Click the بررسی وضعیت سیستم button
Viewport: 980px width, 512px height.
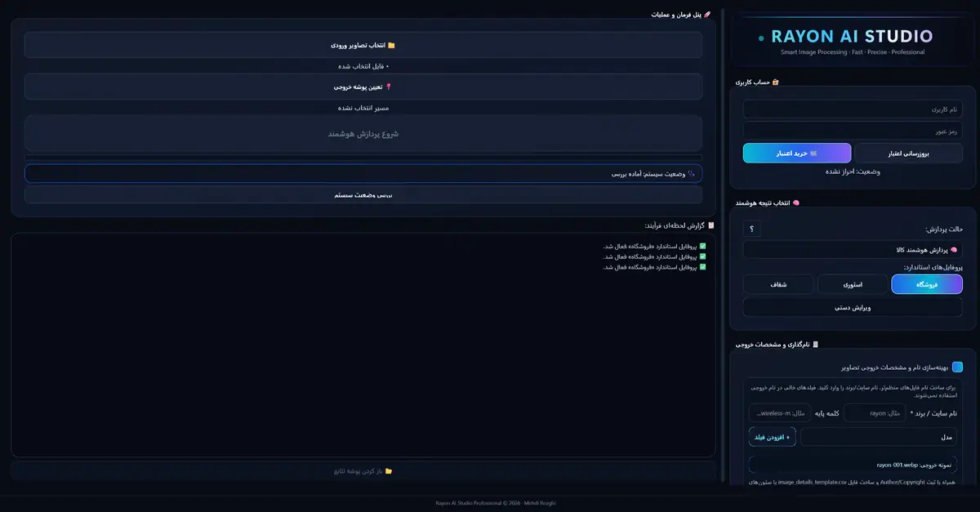pyautogui.click(x=363, y=194)
